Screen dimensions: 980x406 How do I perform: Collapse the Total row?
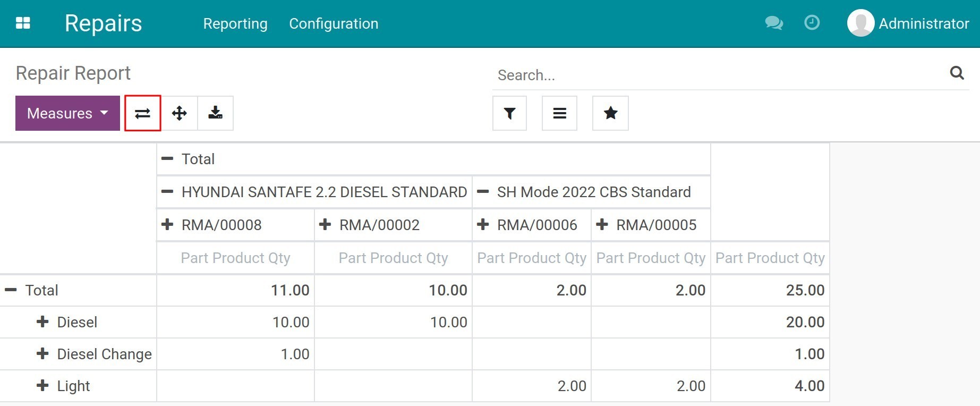pyautogui.click(x=11, y=290)
